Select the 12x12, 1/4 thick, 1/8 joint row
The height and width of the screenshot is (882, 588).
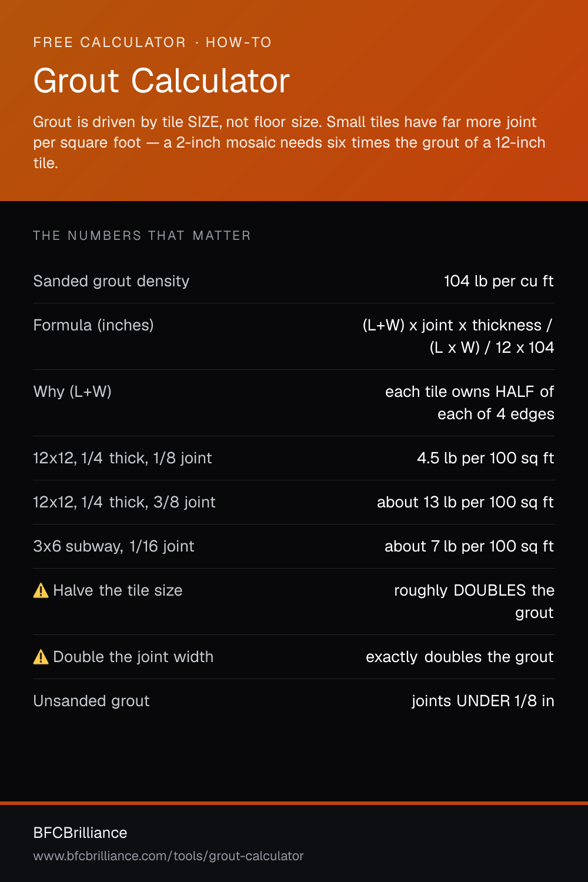(x=294, y=458)
